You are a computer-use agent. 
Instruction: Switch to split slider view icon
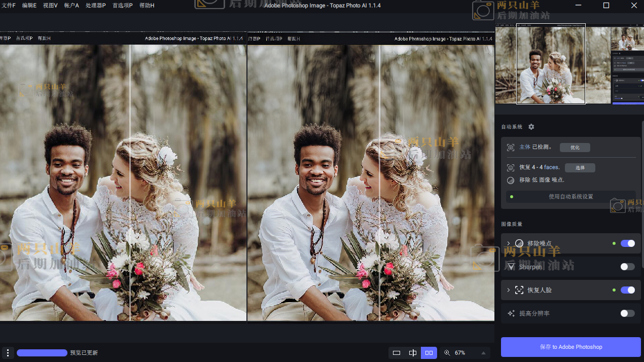pos(413,353)
